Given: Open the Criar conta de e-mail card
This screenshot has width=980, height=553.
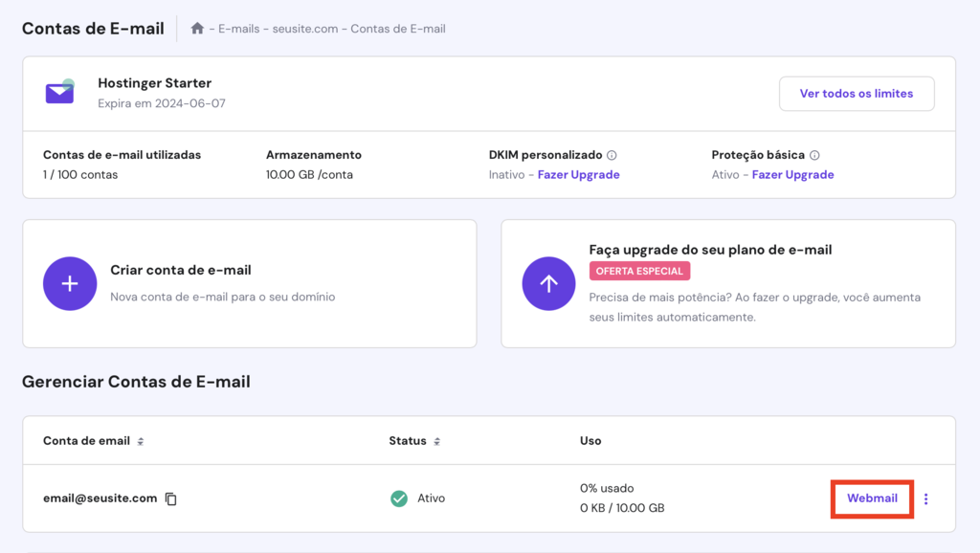Looking at the screenshot, I should tap(249, 283).
